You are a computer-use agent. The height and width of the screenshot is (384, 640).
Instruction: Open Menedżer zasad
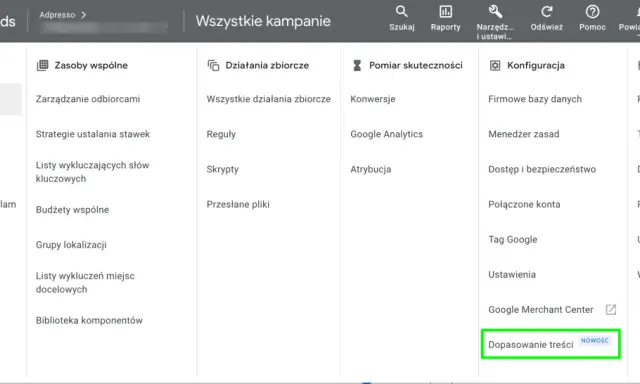[x=524, y=134]
